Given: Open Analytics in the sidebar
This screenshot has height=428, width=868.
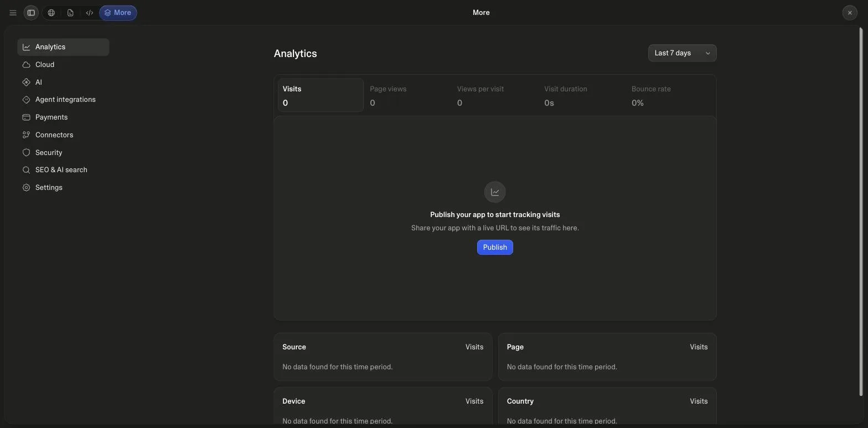Looking at the screenshot, I should click(63, 47).
